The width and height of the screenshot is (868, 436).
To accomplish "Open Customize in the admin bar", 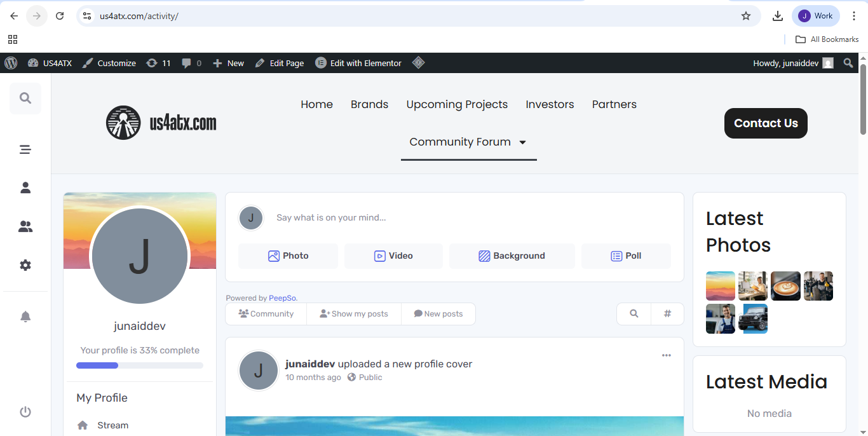I will pyautogui.click(x=109, y=63).
